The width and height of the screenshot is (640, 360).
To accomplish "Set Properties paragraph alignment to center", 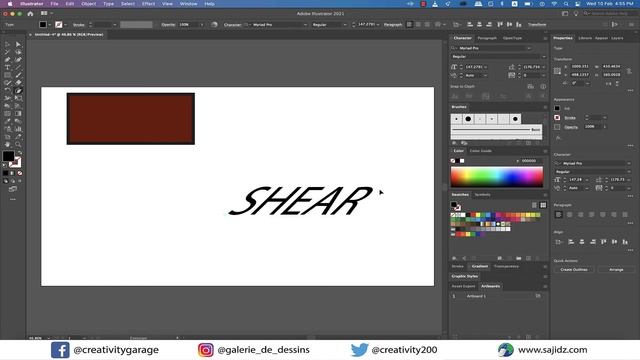I will coord(570,215).
